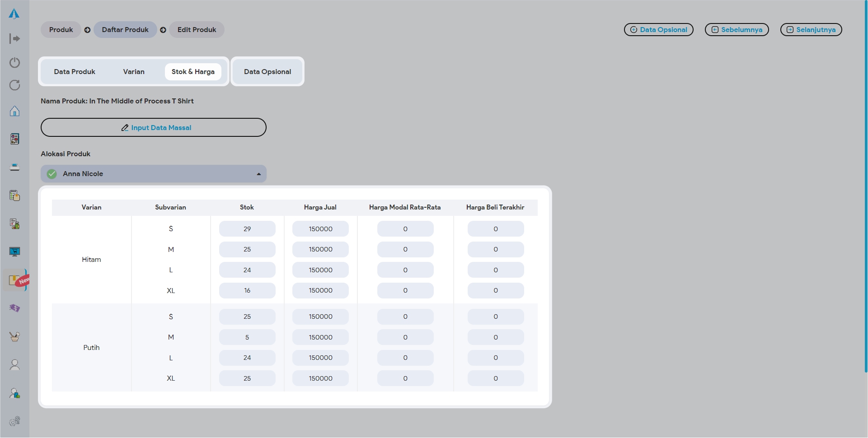
Task: Switch to the Data Produk tab
Action: point(75,72)
